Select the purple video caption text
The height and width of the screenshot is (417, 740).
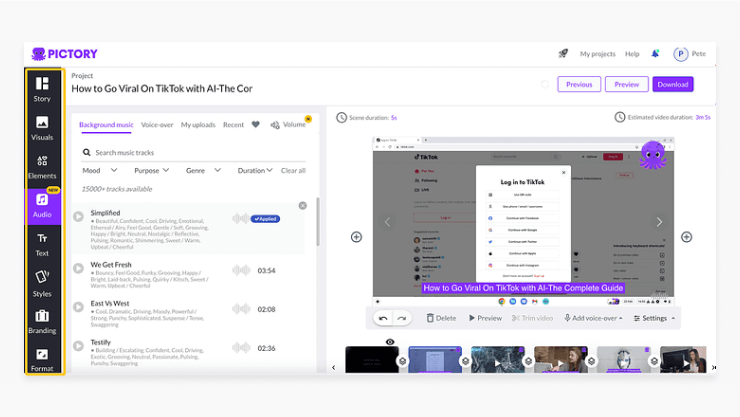pyautogui.click(x=523, y=288)
